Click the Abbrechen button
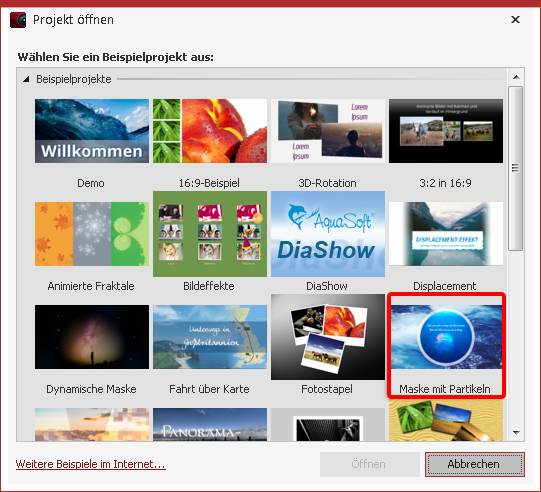 tap(475, 464)
